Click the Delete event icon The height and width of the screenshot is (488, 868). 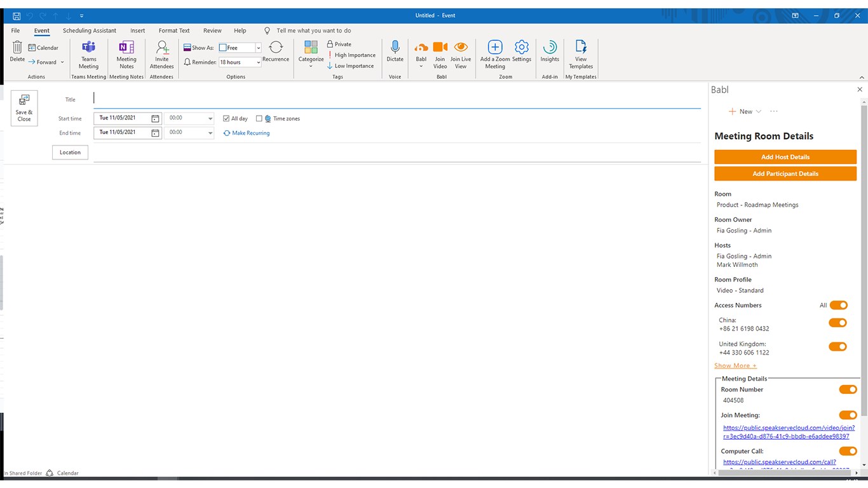pyautogui.click(x=17, y=48)
